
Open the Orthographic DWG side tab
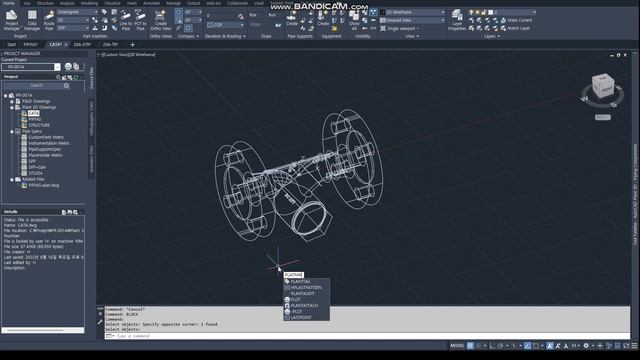click(x=91, y=118)
